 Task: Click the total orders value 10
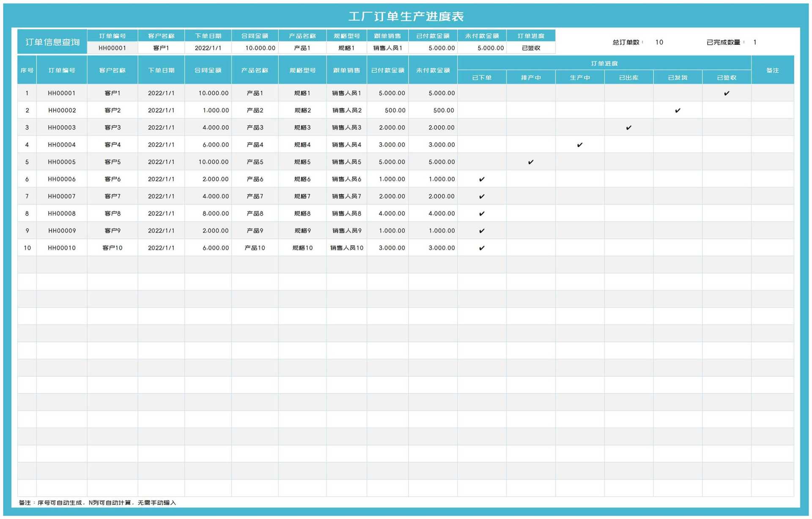click(659, 42)
